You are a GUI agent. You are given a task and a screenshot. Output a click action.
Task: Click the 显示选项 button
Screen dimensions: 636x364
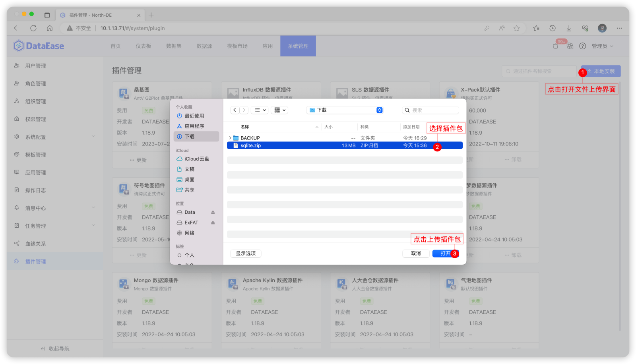tap(246, 254)
